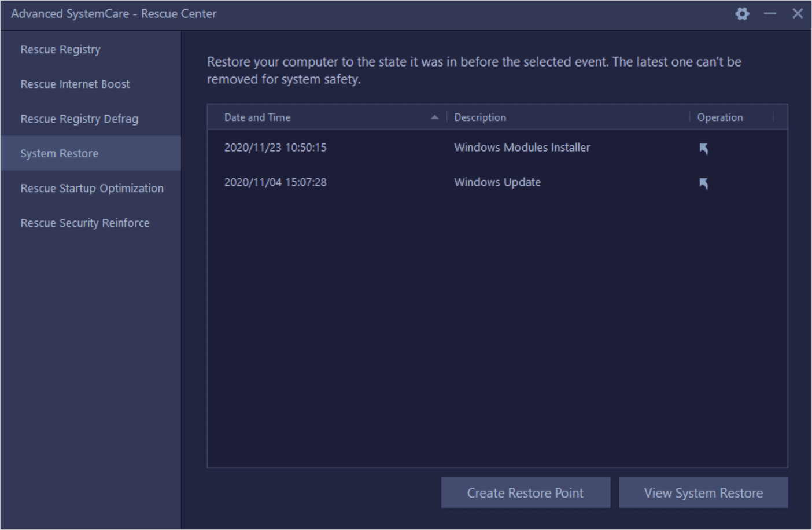812x530 pixels.
Task: Click View System Restore button
Action: coord(703,493)
